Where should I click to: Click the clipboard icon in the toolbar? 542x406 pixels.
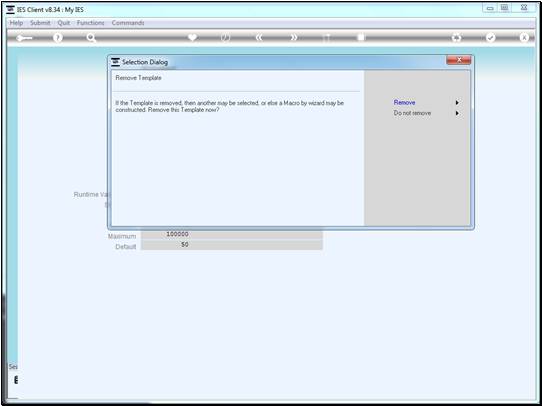tap(361, 37)
